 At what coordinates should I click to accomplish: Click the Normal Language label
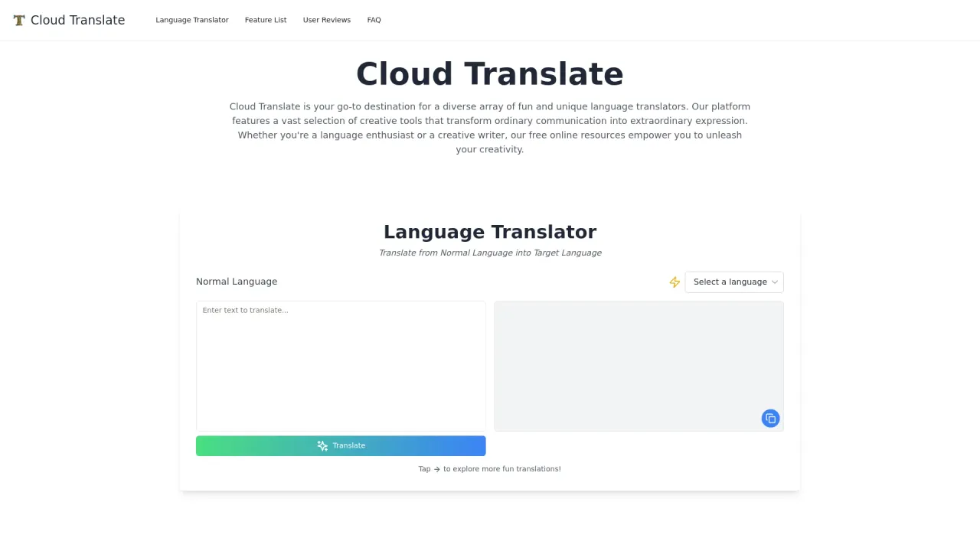pos(237,282)
